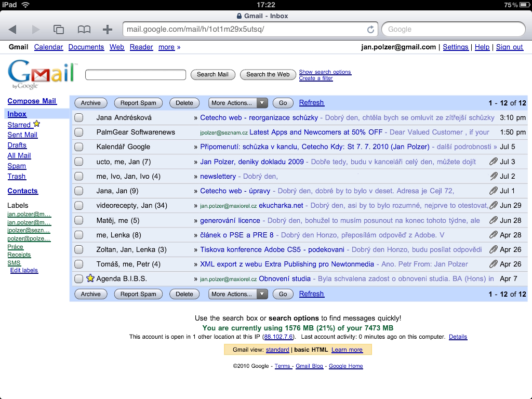Tick the checkbox on the Kalendář Google email
532x399 pixels.
[x=78, y=147]
